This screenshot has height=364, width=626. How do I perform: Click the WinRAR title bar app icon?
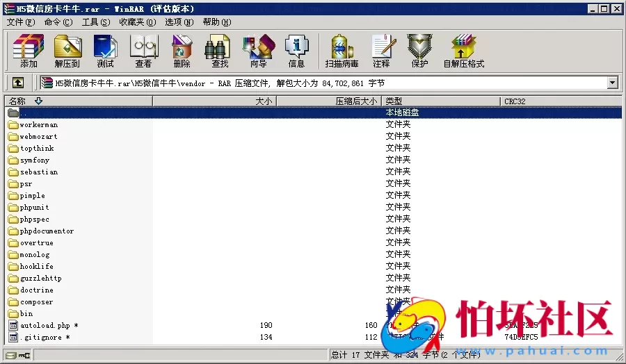click(9, 8)
